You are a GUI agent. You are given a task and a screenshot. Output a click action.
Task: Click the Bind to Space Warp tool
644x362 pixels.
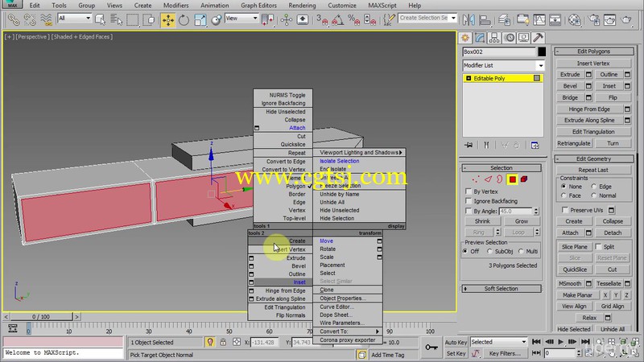[46, 19]
